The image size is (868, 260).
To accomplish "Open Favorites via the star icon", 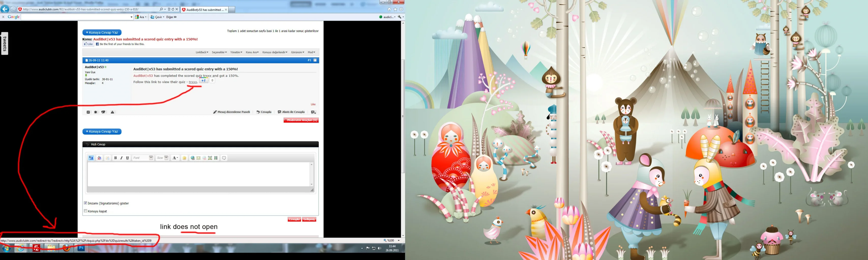I will (395, 9).
